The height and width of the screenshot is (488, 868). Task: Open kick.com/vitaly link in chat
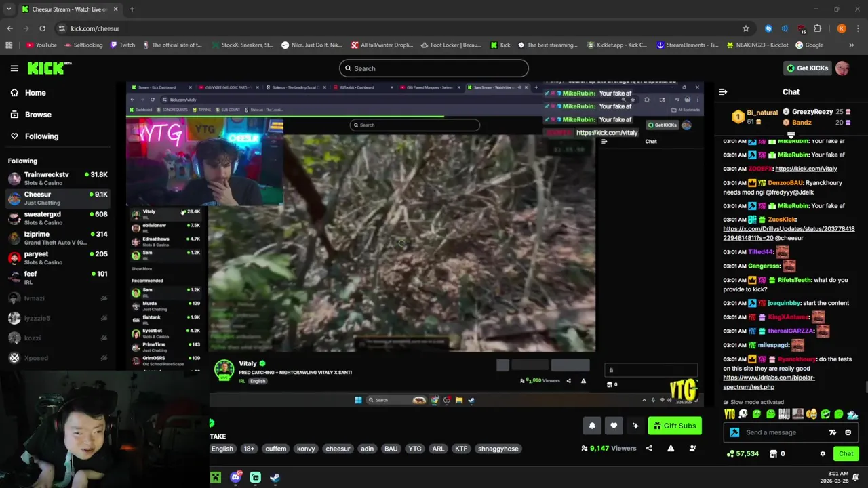[x=806, y=169]
